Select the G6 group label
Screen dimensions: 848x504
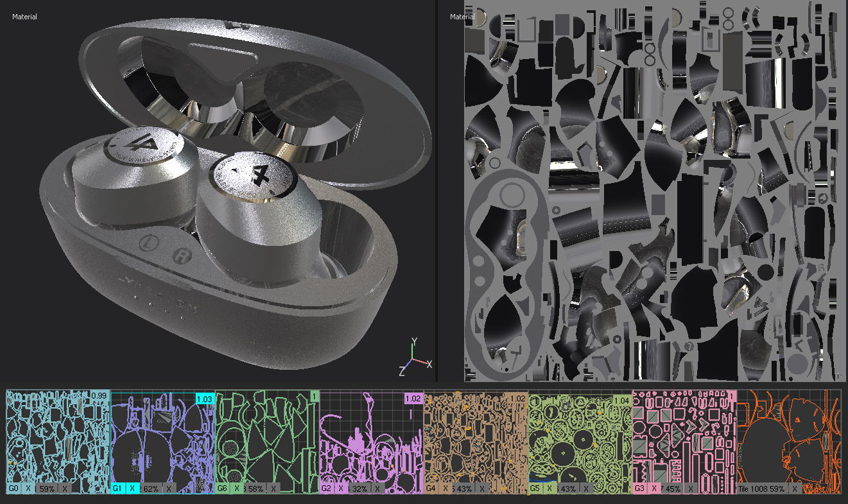click(x=223, y=489)
